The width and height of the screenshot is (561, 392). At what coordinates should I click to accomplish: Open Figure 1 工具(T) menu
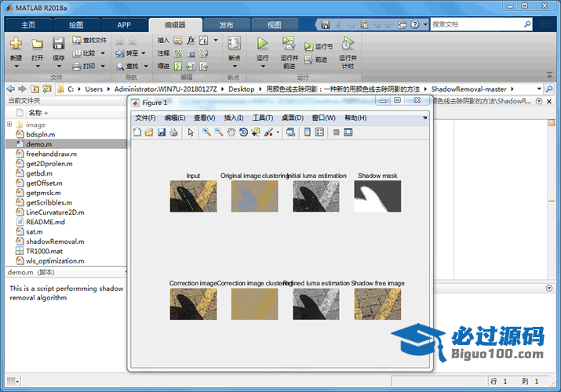pyautogui.click(x=263, y=118)
